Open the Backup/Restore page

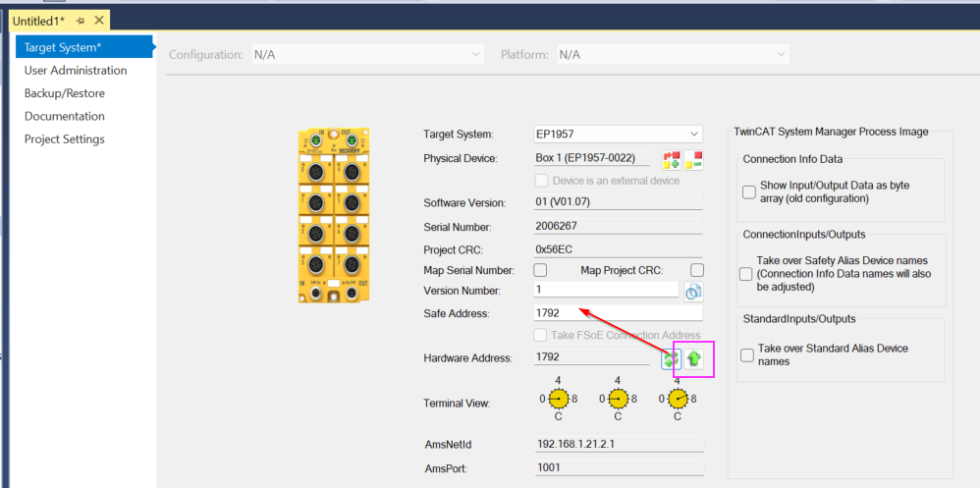click(x=65, y=93)
